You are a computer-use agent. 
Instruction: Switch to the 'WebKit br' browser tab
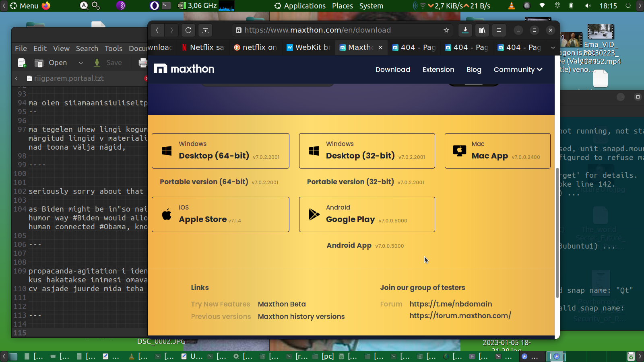click(x=308, y=47)
